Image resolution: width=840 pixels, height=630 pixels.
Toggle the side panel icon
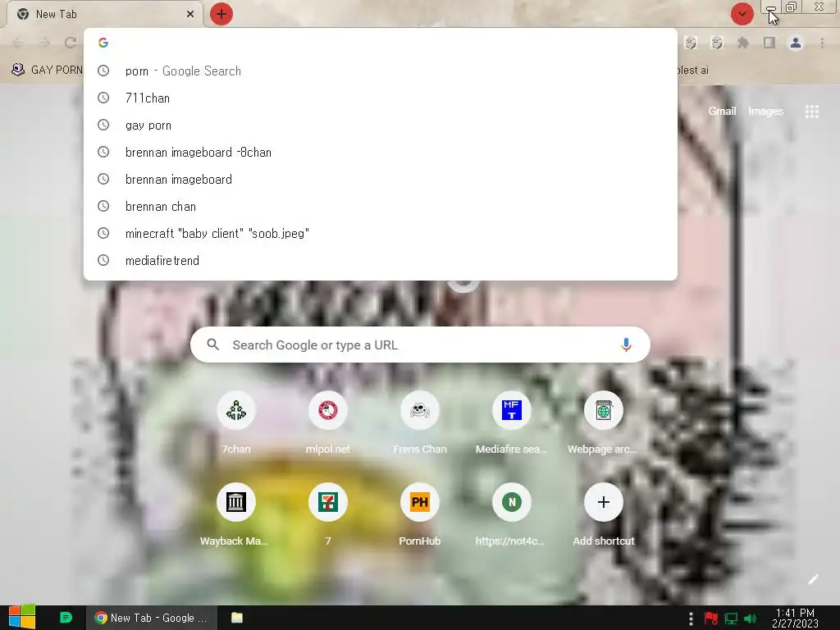(769, 43)
